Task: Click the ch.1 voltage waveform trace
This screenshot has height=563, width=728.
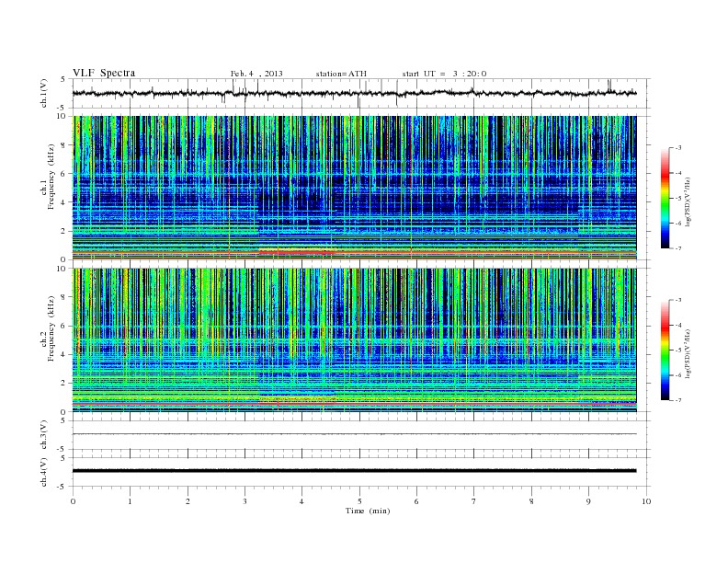Action: coord(354,93)
